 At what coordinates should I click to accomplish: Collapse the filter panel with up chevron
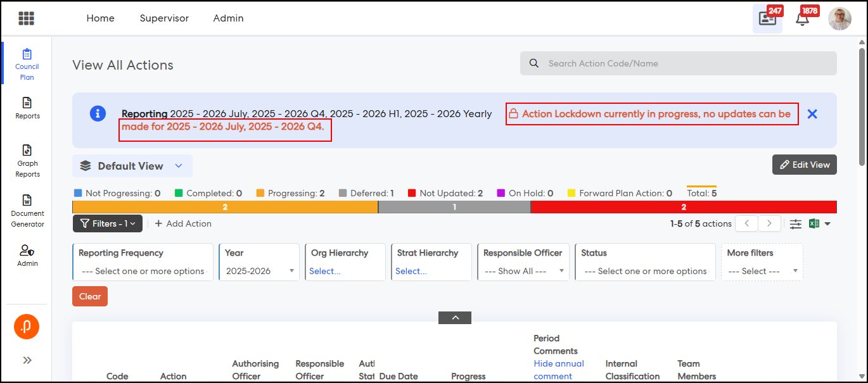click(x=455, y=317)
